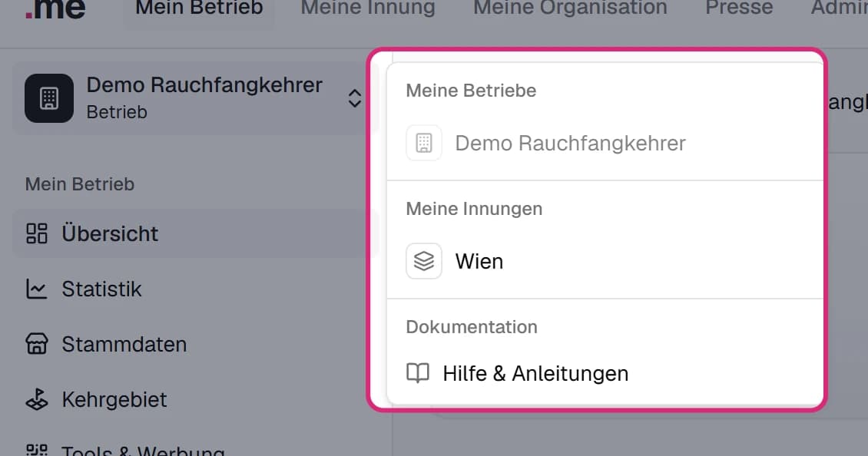Image resolution: width=868 pixels, height=456 pixels.
Task: Switch to the Meine Innung tab
Action: 368,8
